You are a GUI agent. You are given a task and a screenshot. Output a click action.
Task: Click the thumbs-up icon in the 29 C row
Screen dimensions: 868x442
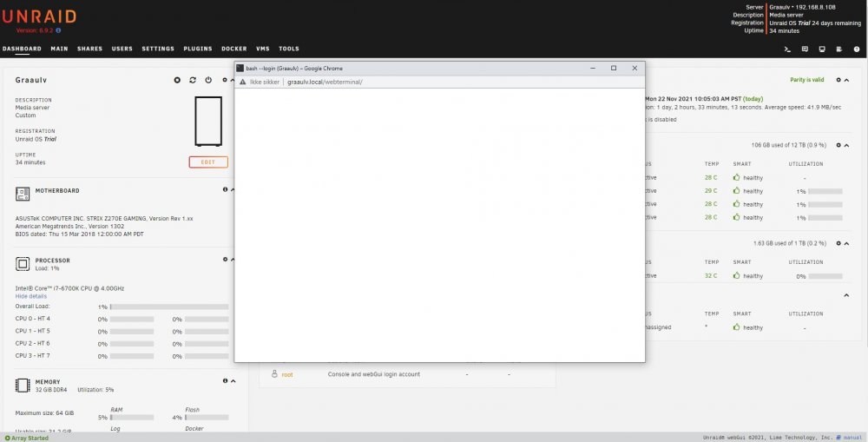736,190
